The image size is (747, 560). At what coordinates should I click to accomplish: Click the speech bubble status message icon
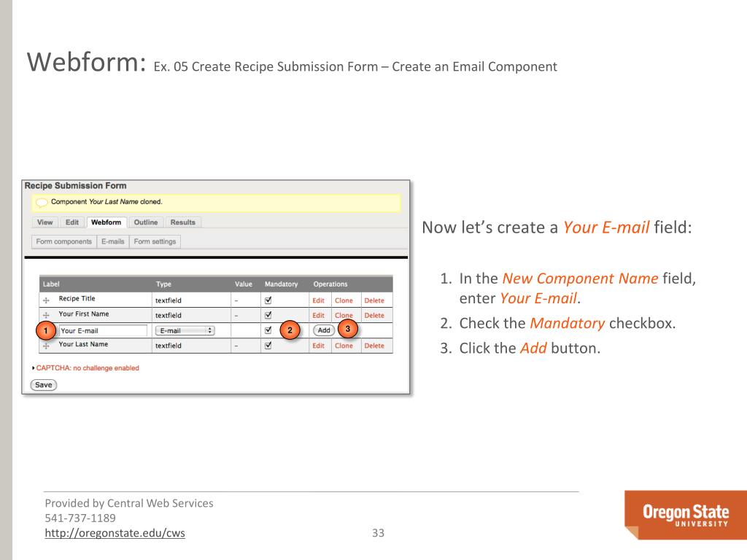(42, 203)
